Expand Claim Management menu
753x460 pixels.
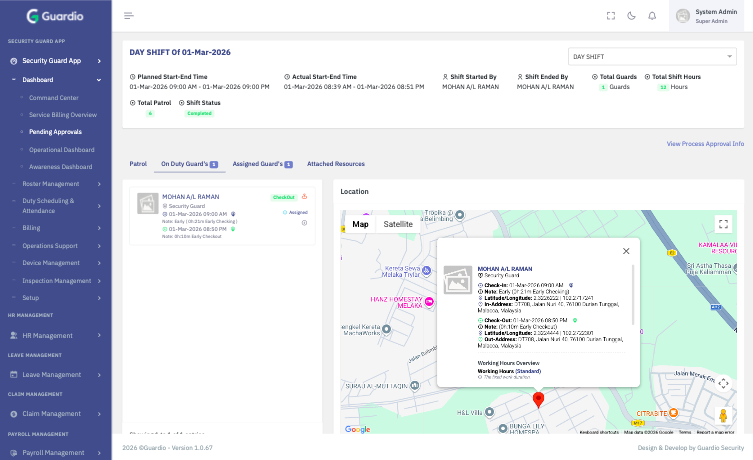56,414
